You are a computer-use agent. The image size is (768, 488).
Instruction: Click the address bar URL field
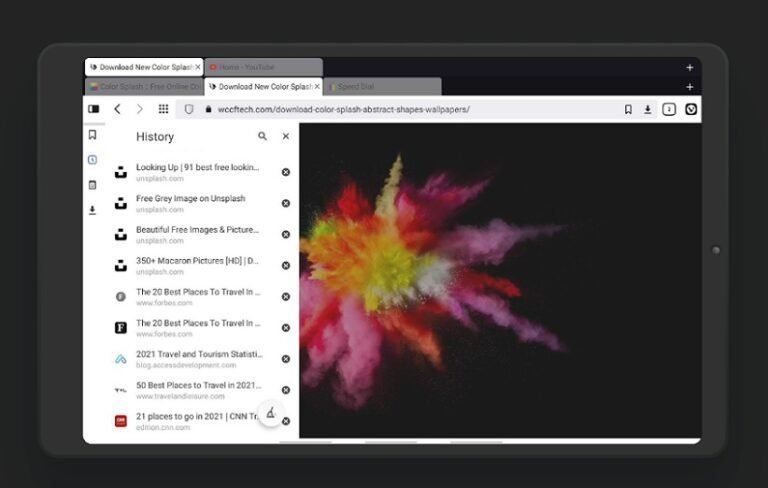[x=400, y=109]
